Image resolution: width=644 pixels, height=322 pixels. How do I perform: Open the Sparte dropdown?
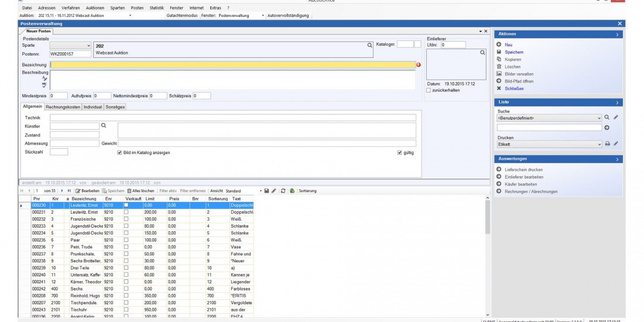click(89, 46)
